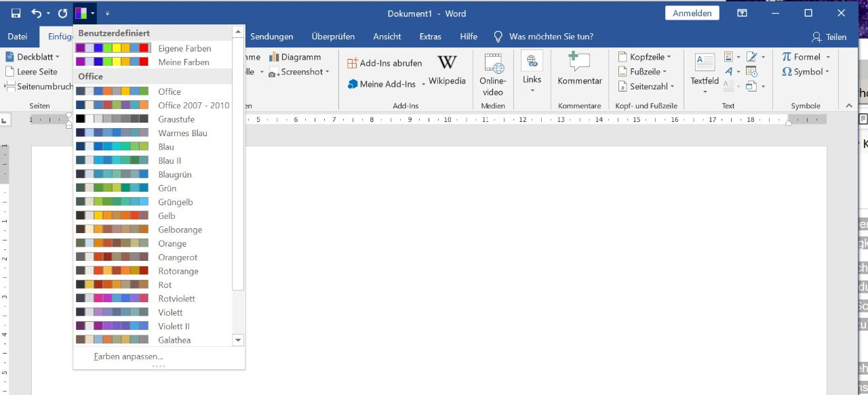Switch to the Sendungen tab
Viewport: 868px width, 395px height.
[x=272, y=37]
